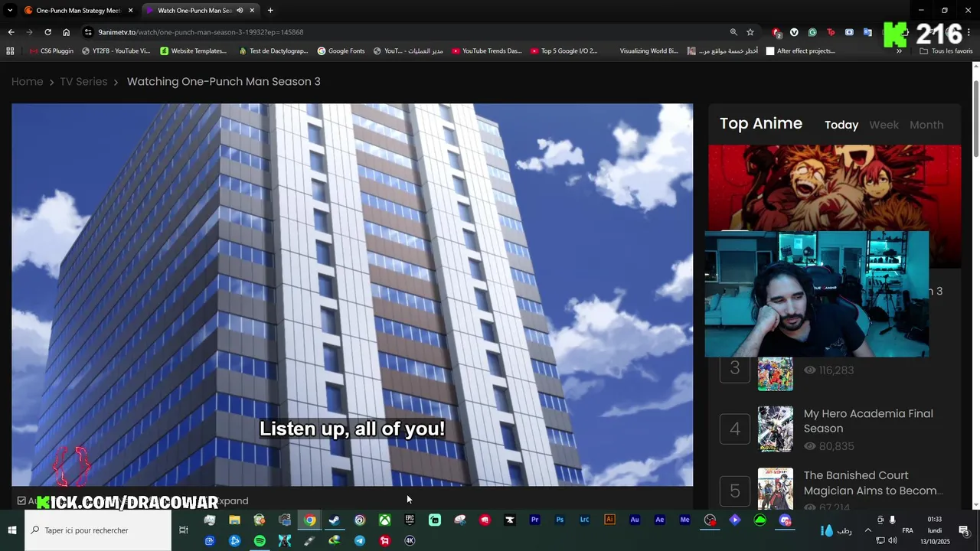The width and height of the screenshot is (980, 551).
Task: Open a new browser tab
Action: [x=270, y=11]
